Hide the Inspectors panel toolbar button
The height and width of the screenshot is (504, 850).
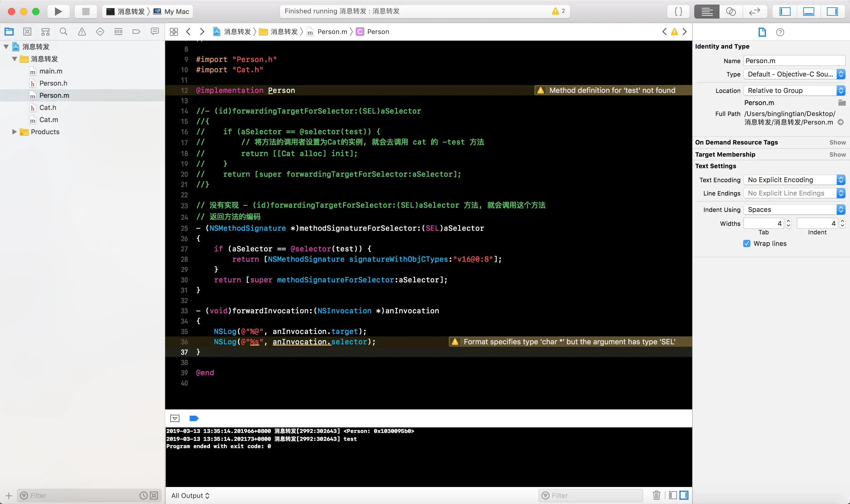coord(832,12)
